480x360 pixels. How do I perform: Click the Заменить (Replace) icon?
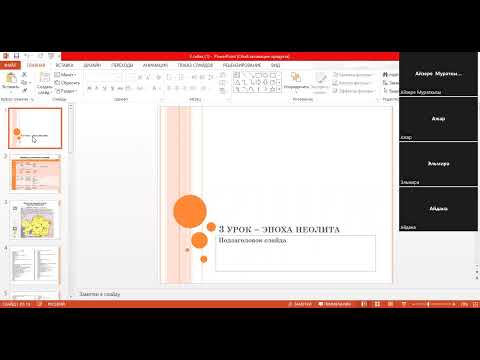point(385,83)
